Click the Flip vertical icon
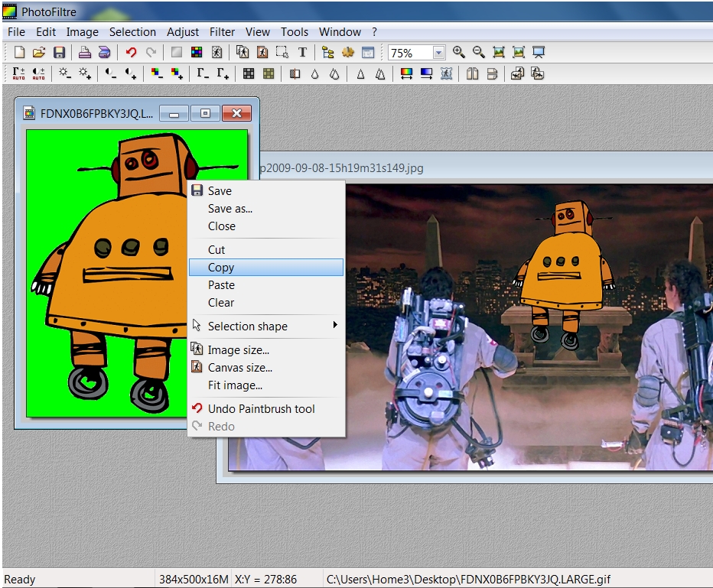Screen dimensions: 713x588 coord(493,73)
